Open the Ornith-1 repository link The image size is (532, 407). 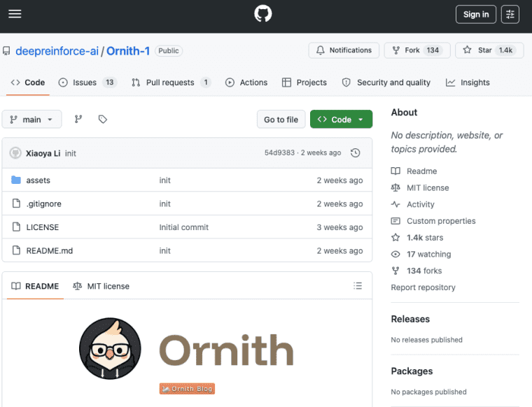128,51
